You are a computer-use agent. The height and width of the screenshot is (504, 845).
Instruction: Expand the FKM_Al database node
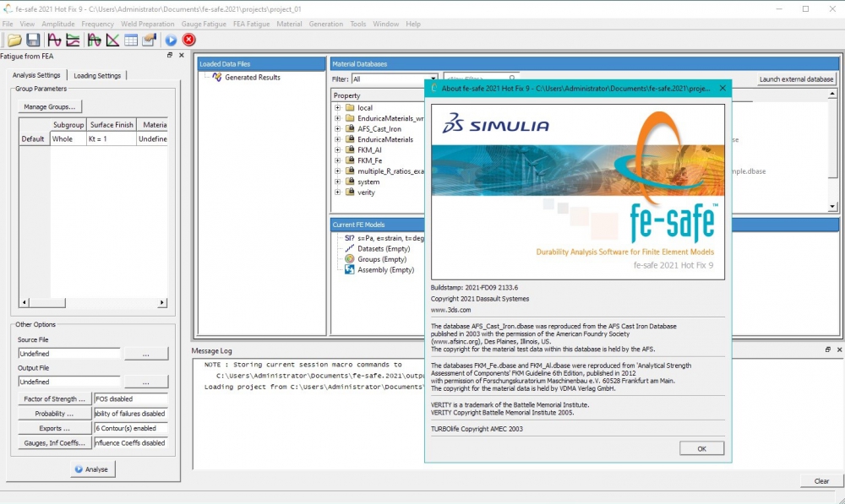coord(337,149)
